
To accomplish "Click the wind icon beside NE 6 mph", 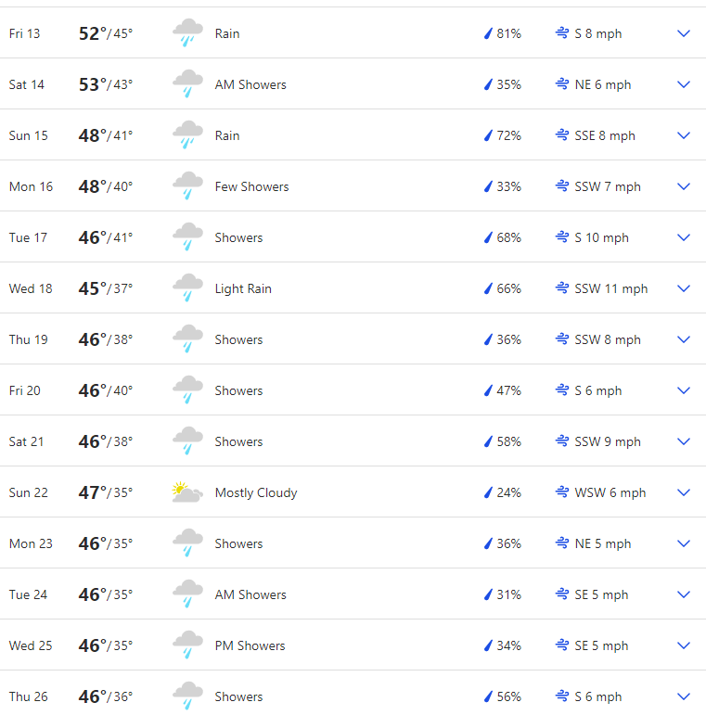I will (562, 84).
